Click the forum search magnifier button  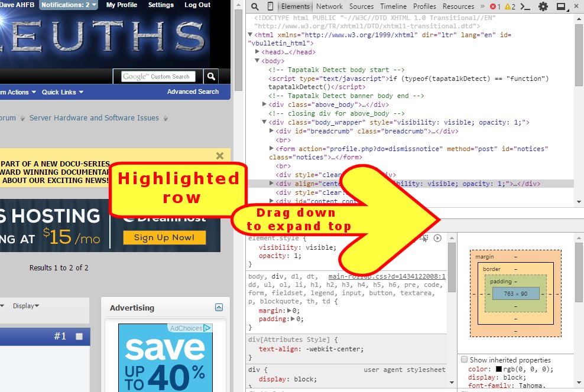point(211,76)
